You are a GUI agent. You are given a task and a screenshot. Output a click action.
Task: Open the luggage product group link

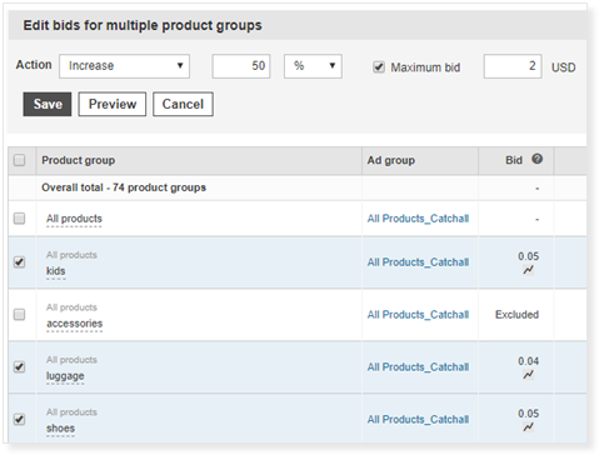(65, 376)
